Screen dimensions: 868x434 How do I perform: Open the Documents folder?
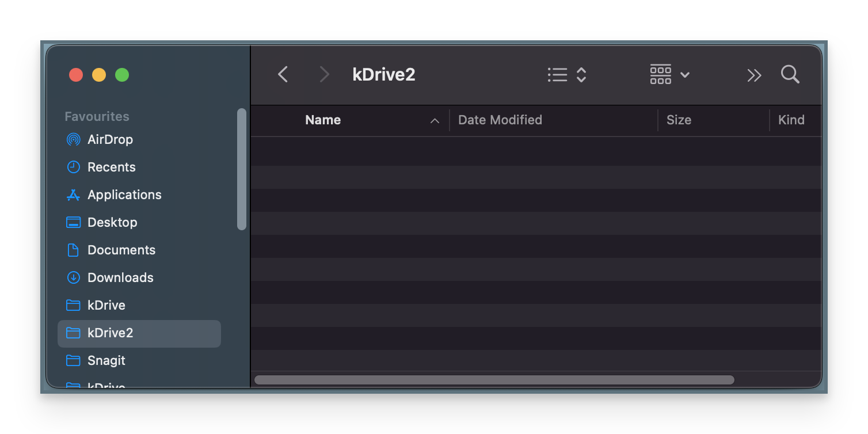click(x=121, y=250)
